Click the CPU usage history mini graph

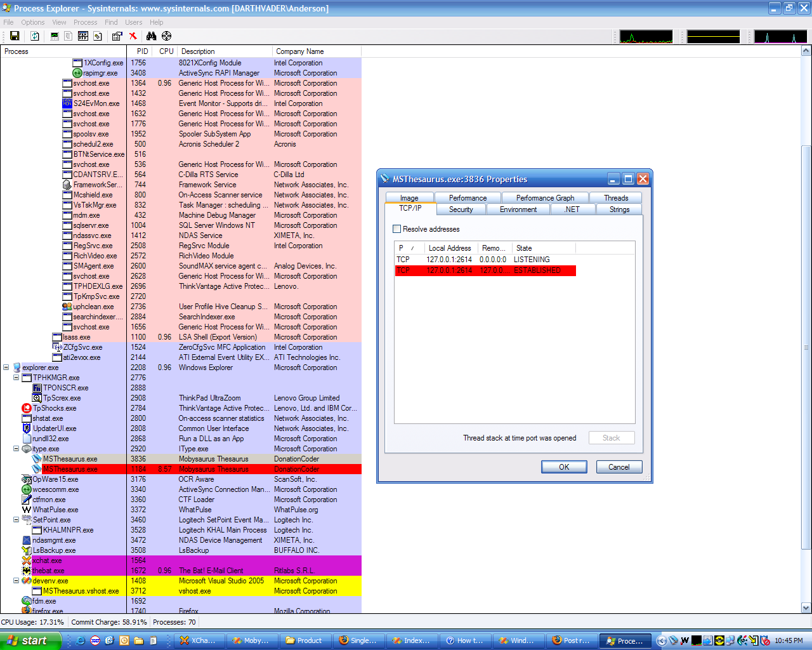click(646, 37)
